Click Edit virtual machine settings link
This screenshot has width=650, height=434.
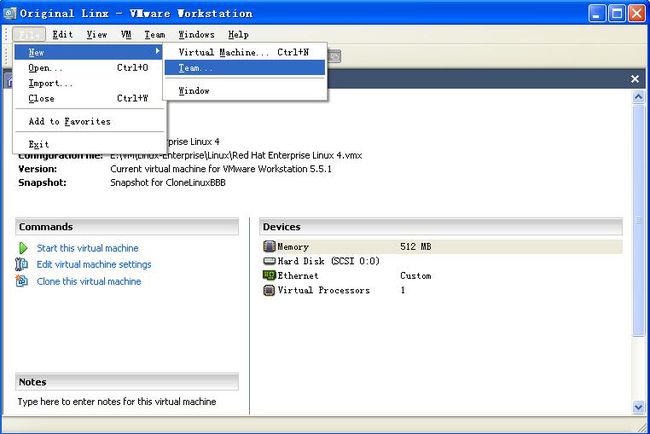[x=94, y=264]
